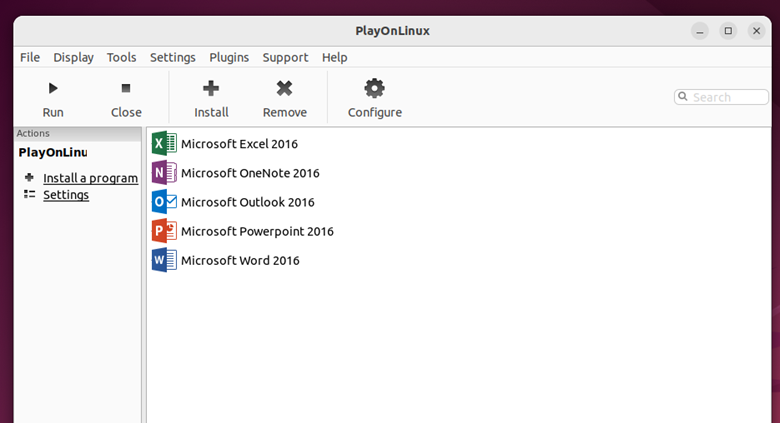This screenshot has width=780, height=423.
Task: Open Configure via the gear icon
Action: (x=375, y=89)
